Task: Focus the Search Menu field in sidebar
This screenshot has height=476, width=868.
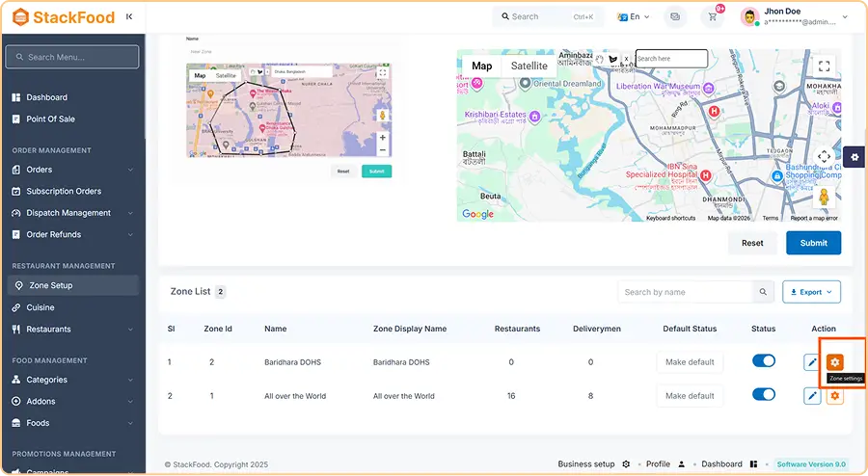Action: 72,57
